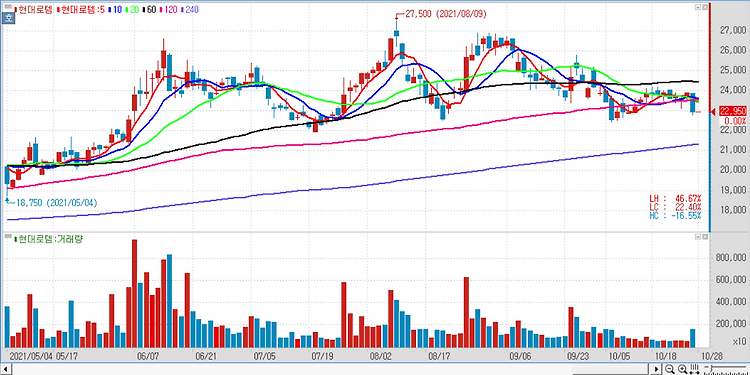Click the red 22,950 current price tag
This screenshot has width=750, height=375.
click(733, 111)
